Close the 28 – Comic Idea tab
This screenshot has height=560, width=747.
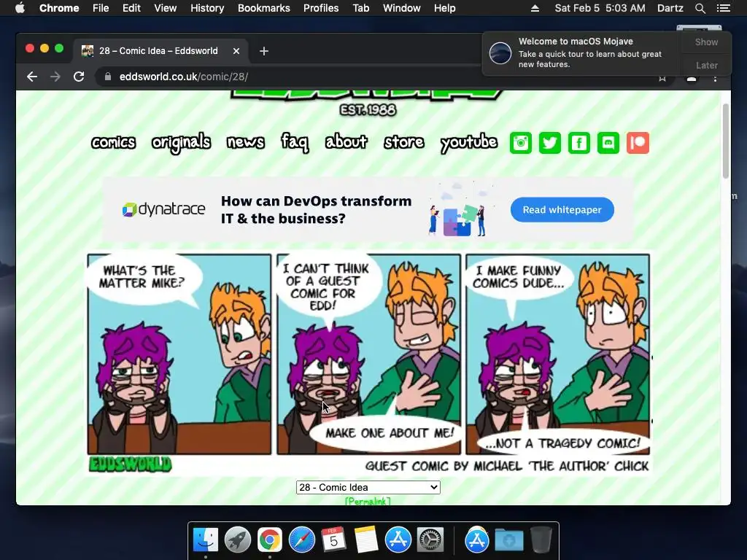pos(236,51)
